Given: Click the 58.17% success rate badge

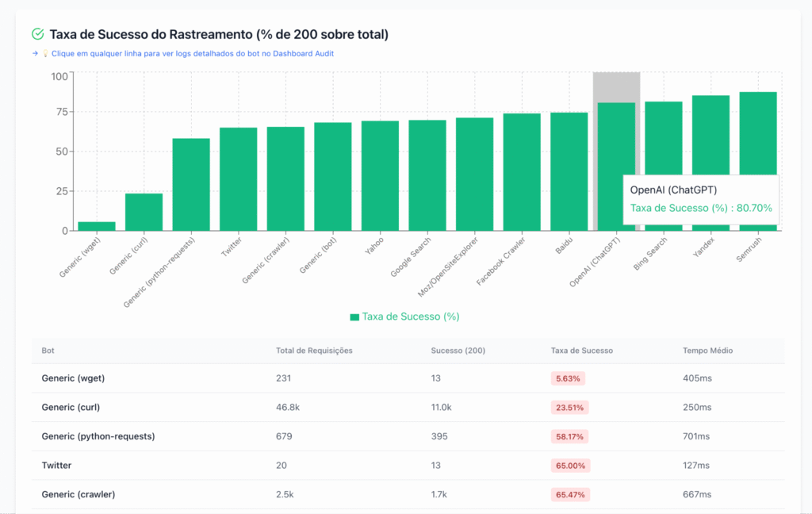Looking at the screenshot, I should click(569, 437).
